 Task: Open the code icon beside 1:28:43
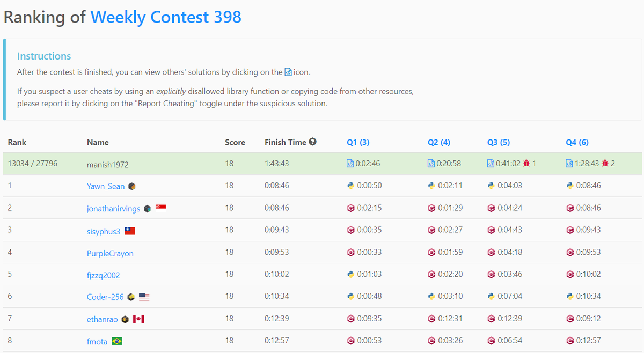[569, 164]
